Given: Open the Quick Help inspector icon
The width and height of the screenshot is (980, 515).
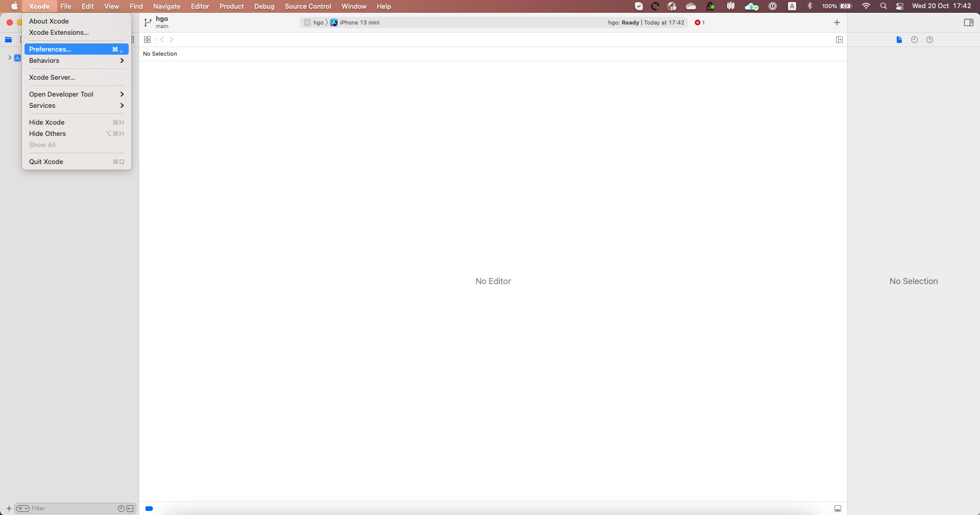Looking at the screenshot, I should click(930, 39).
